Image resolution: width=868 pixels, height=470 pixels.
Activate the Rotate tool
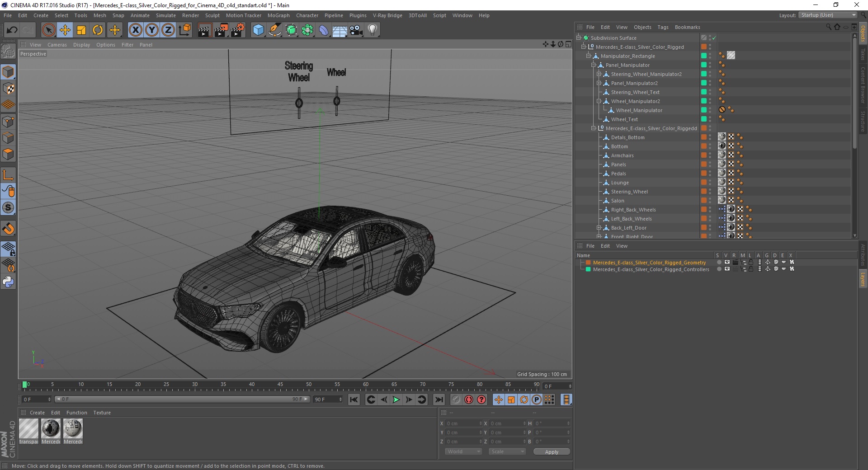point(98,30)
